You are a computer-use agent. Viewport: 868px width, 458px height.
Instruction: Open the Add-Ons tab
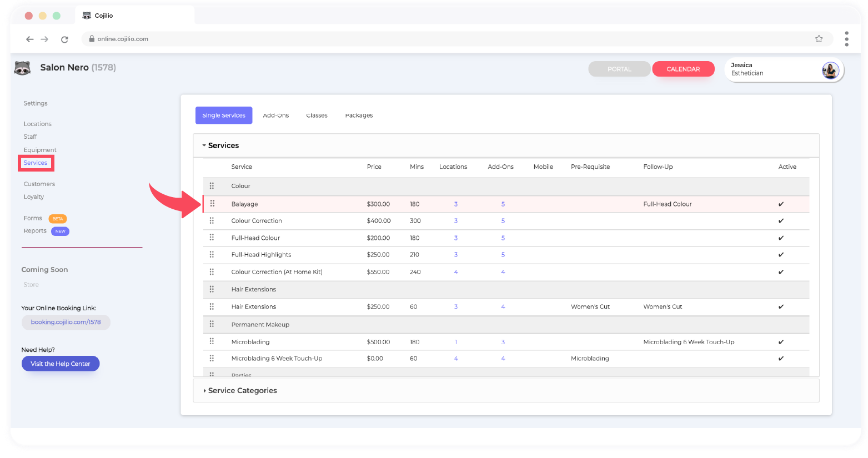pos(276,115)
